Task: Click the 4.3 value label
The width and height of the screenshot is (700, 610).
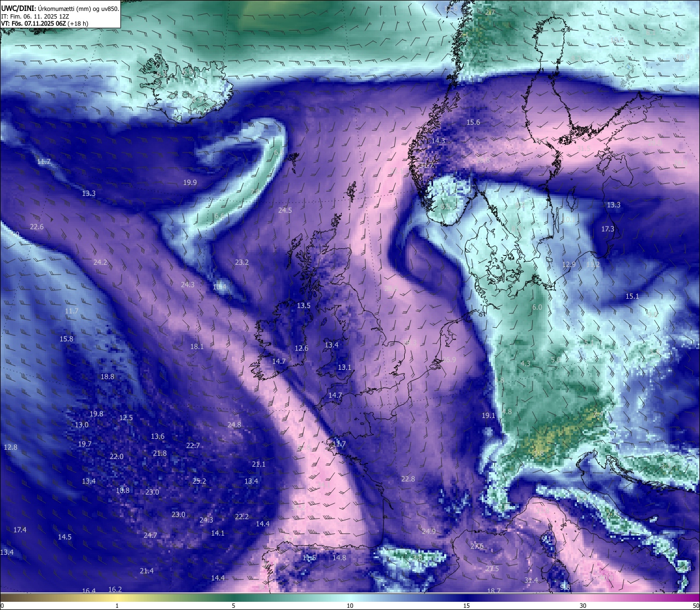Action: tap(525, 364)
